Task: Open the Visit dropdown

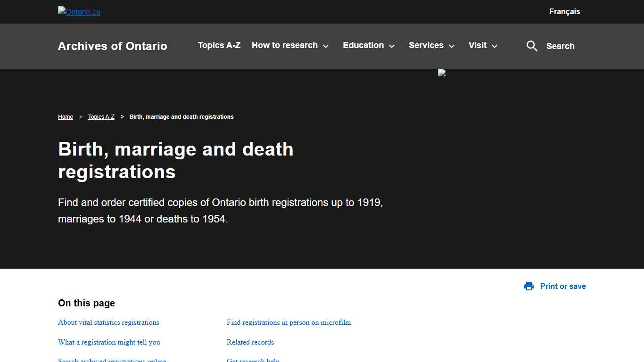Action: (478, 45)
